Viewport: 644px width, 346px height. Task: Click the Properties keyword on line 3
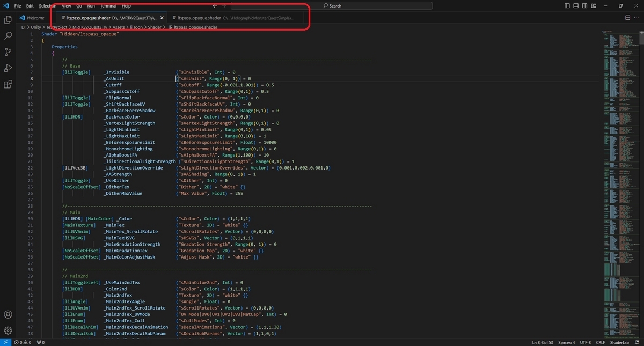coord(64,47)
